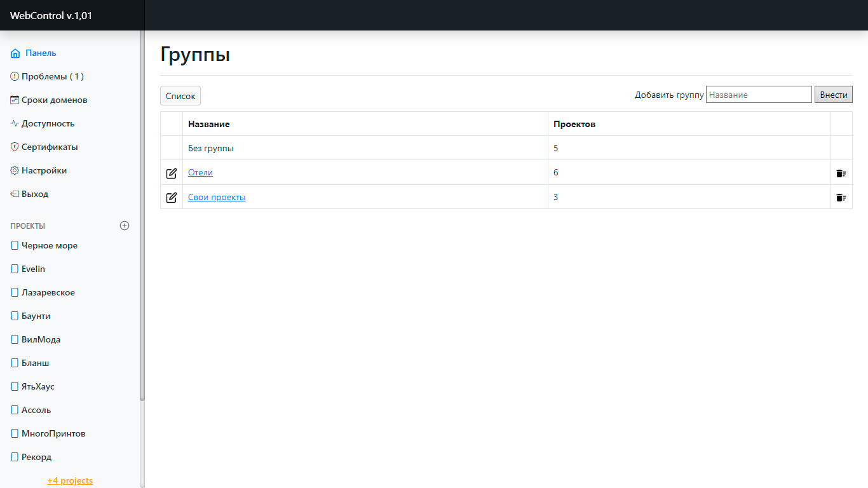
Task: Log out using Выход
Action: pyautogui.click(x=34, y=194)
